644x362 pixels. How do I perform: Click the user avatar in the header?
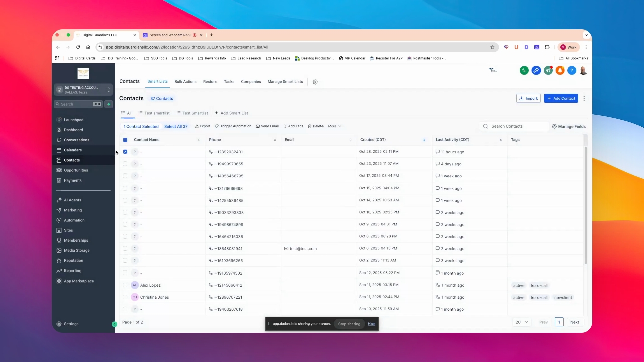[x=583, y=70]
